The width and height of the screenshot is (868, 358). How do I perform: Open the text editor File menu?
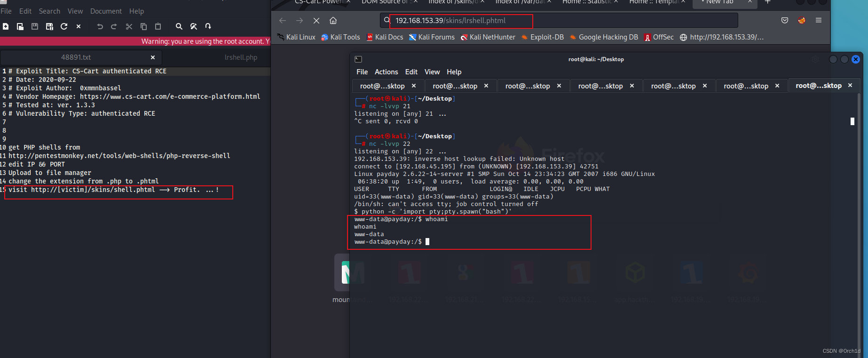(6, 11)
